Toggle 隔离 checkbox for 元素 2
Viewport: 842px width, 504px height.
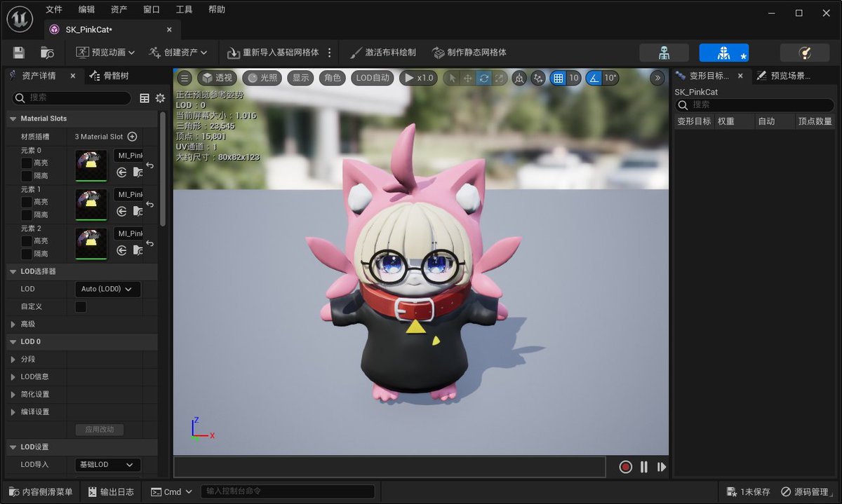coord(26,254)
